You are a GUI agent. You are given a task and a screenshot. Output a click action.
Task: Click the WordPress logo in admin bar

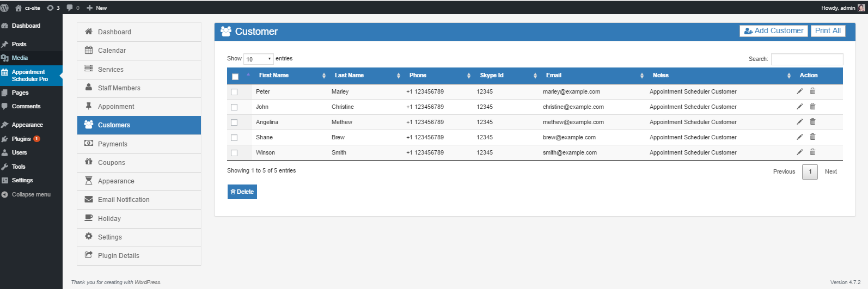(5, 8)
